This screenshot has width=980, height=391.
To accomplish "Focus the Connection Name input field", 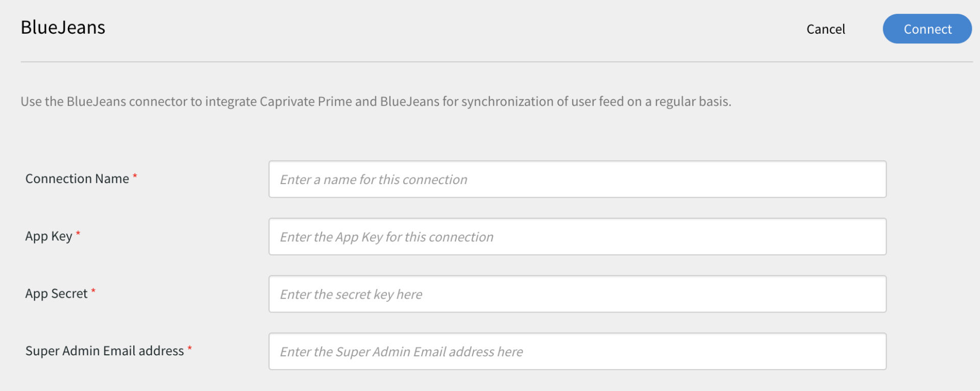I will tap(577, 179).
